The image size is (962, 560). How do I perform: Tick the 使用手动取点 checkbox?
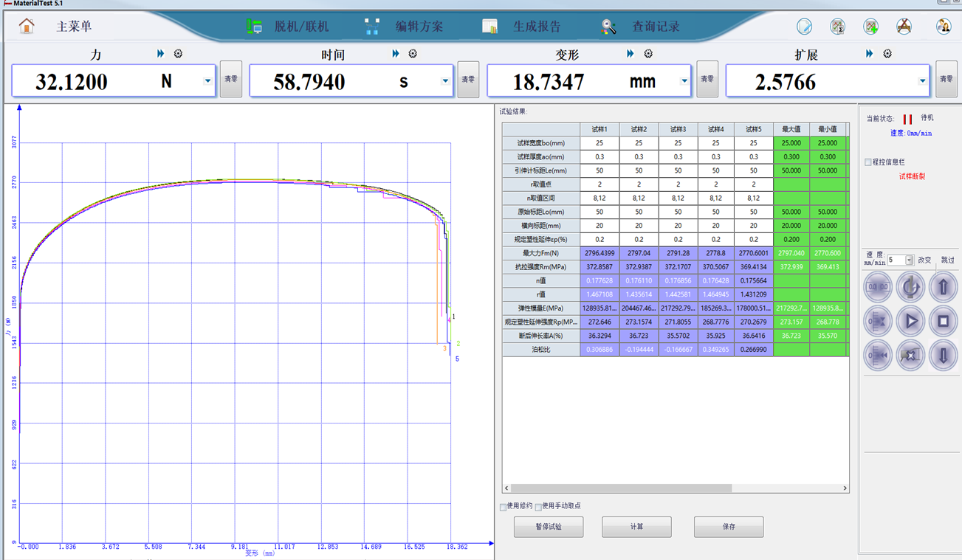point(538,507)
